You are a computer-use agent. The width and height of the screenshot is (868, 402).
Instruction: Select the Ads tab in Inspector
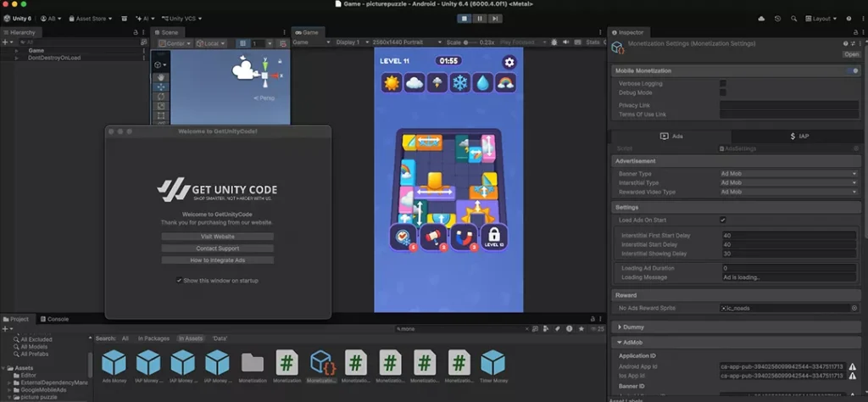pyautogui.click(x=671, y=137)
